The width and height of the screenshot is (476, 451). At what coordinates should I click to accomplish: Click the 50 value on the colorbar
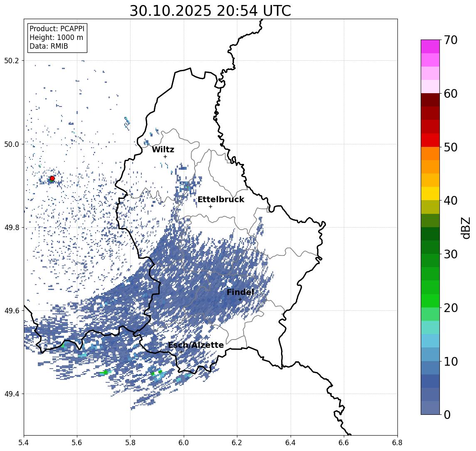[x=451, y=147]
